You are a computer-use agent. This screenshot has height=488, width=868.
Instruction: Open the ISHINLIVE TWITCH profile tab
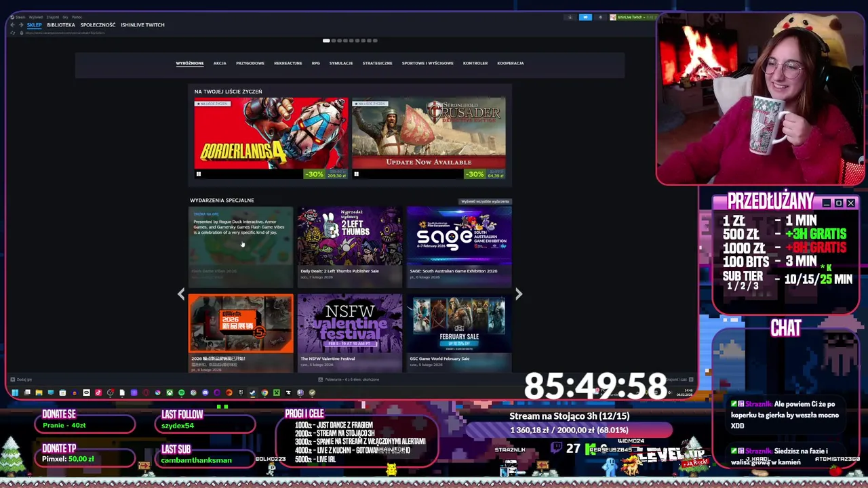point(142,25)
